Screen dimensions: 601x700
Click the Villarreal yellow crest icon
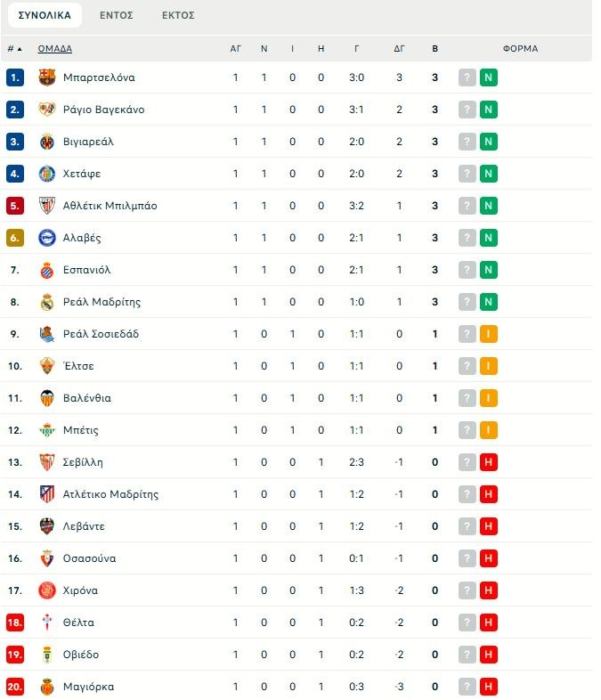coord(47,142)
